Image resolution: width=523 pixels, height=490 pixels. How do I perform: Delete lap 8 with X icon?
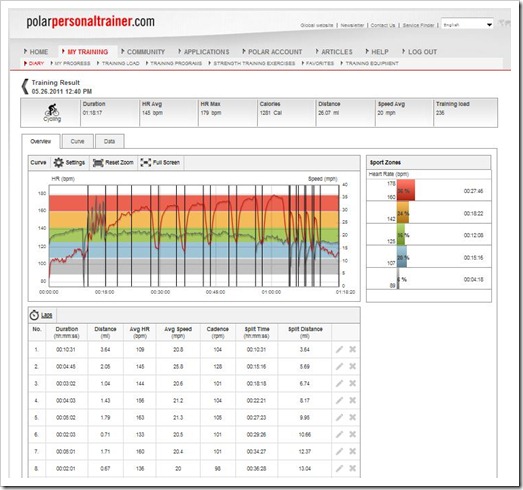click(352, 468)
